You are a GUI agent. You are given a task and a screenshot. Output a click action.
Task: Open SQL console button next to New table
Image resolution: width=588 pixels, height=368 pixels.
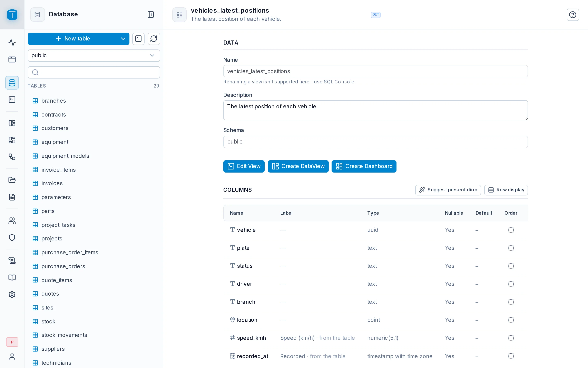[138, 39]
